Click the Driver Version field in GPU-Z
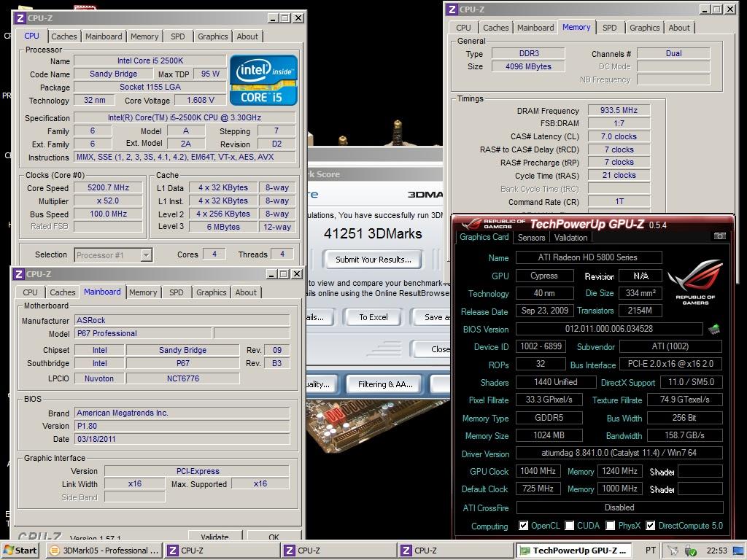 click(619, 453)
